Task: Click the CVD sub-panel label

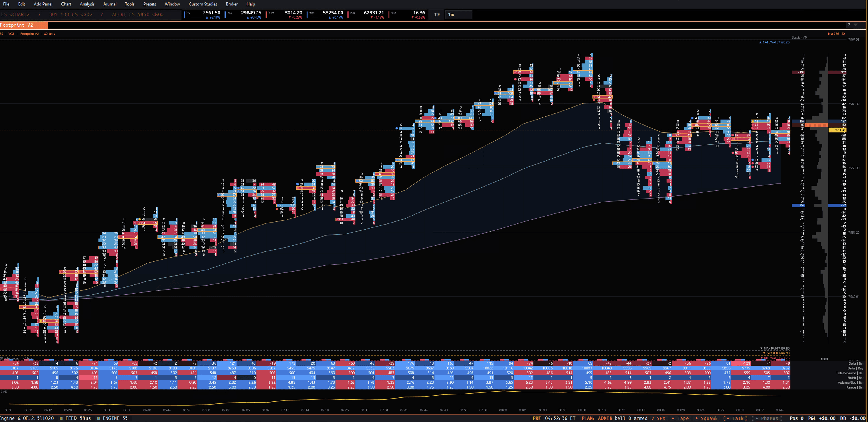Action: click(4, 392)
